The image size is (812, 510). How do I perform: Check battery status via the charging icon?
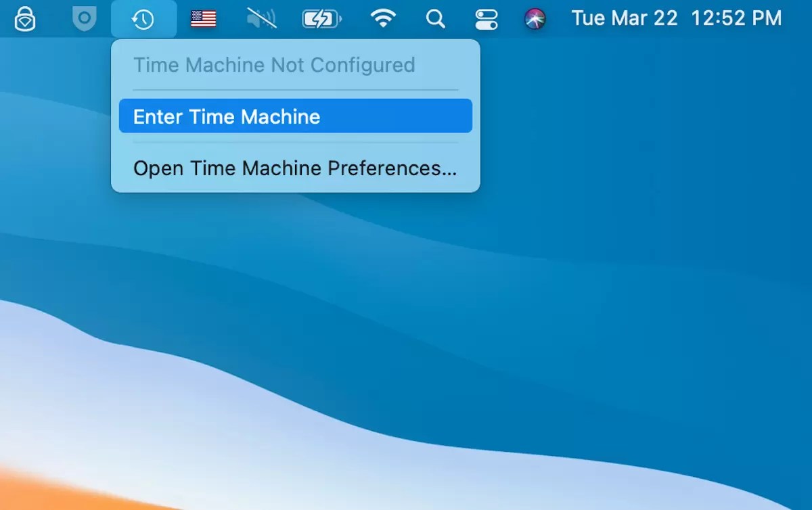point(321,18)
